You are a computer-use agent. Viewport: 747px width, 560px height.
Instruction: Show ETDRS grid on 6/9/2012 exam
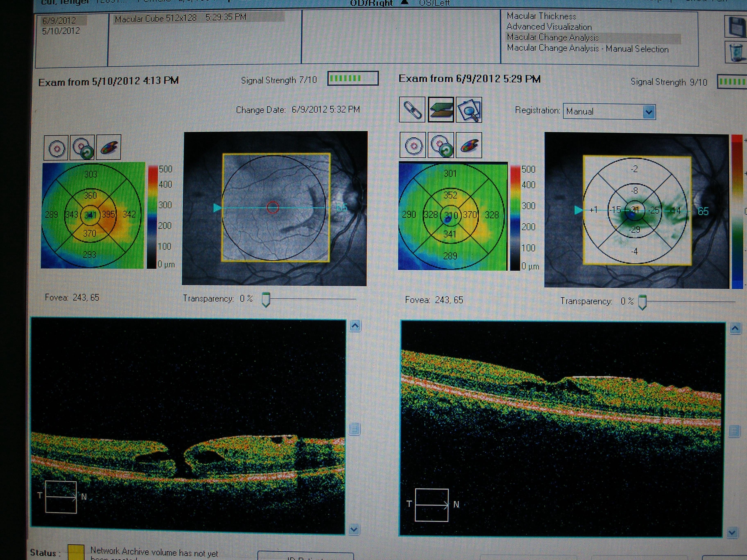click(x=413, y=145)
